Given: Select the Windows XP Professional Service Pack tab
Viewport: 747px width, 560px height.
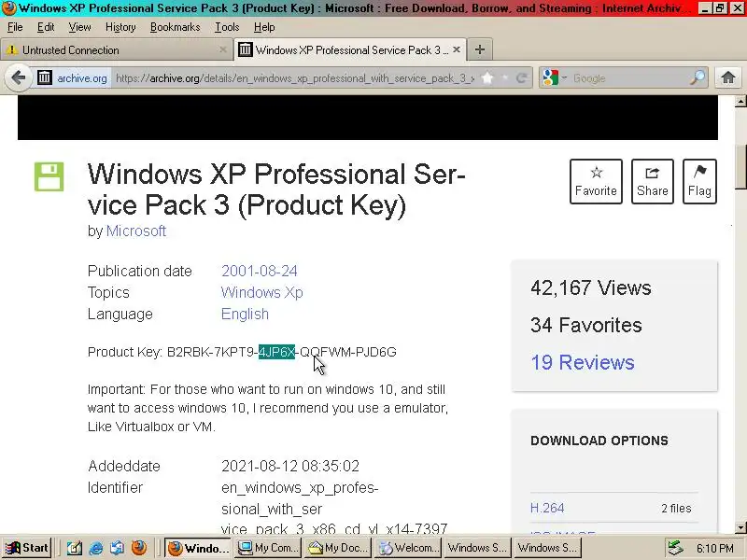Looking at the screenshot, I should (349, 49).
